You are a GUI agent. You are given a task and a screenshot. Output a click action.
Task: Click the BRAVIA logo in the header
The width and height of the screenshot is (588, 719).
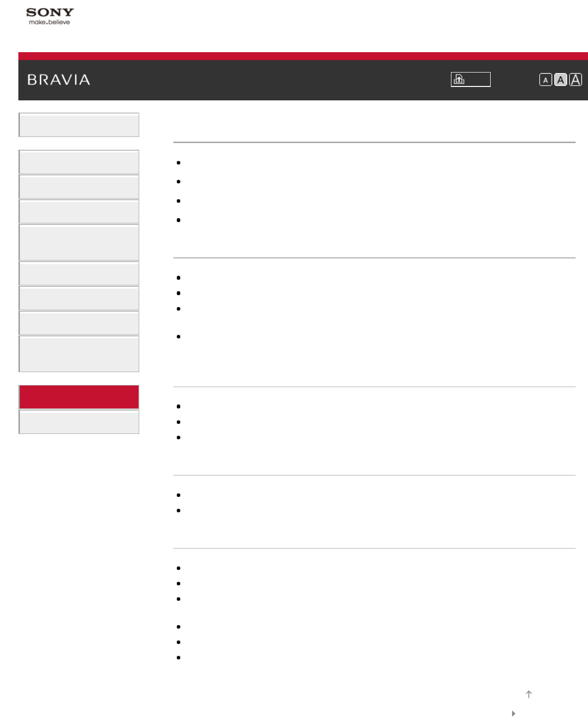pos(59,80)
